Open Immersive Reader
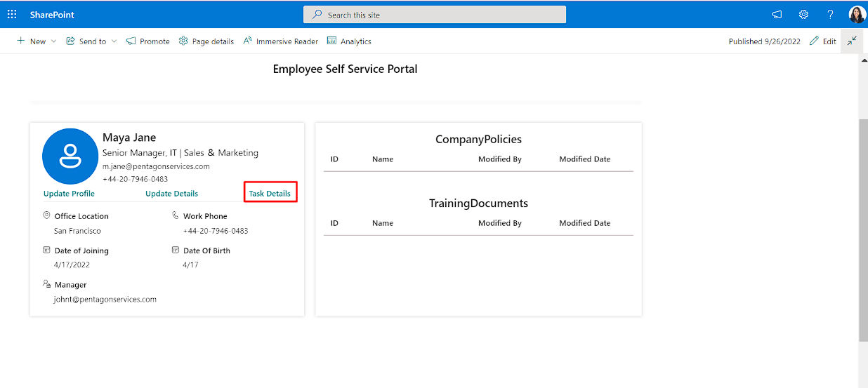Viewport: 868px width, 388px height. 281,41
